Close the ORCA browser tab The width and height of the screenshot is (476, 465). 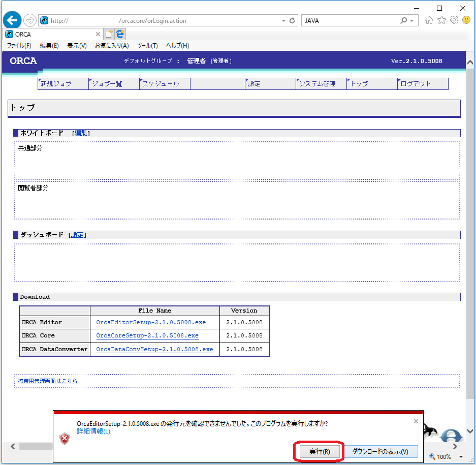98,34
